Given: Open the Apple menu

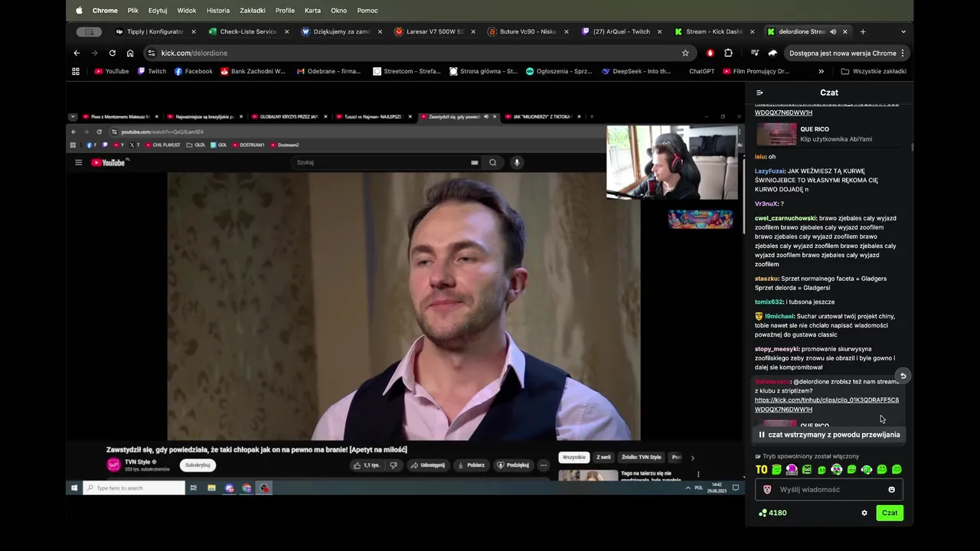Looking at the screenshot, I should click(79, 11).
